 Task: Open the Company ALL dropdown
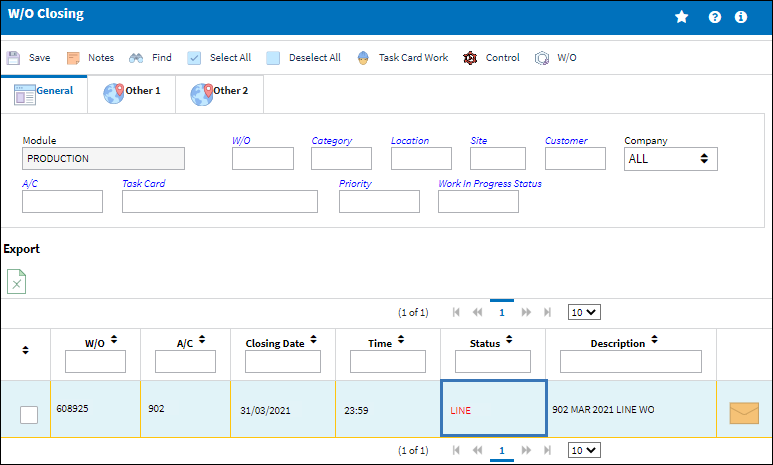tap(670, 159)
